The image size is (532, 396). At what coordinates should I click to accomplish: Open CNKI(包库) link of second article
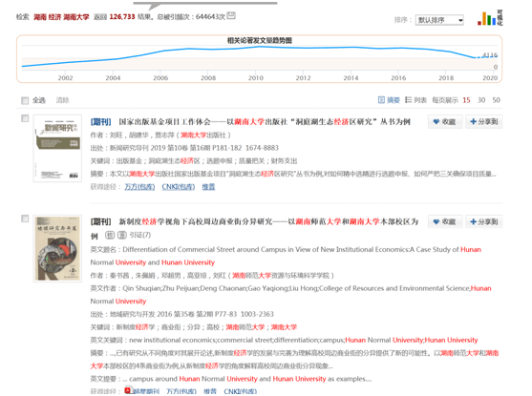click(x=241, y=391)
